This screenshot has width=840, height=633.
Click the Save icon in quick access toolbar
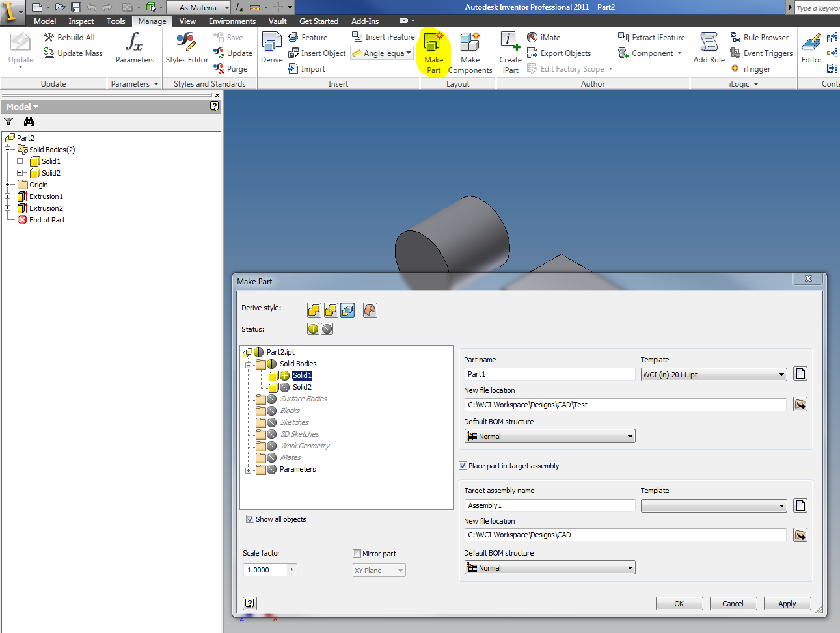76,7
